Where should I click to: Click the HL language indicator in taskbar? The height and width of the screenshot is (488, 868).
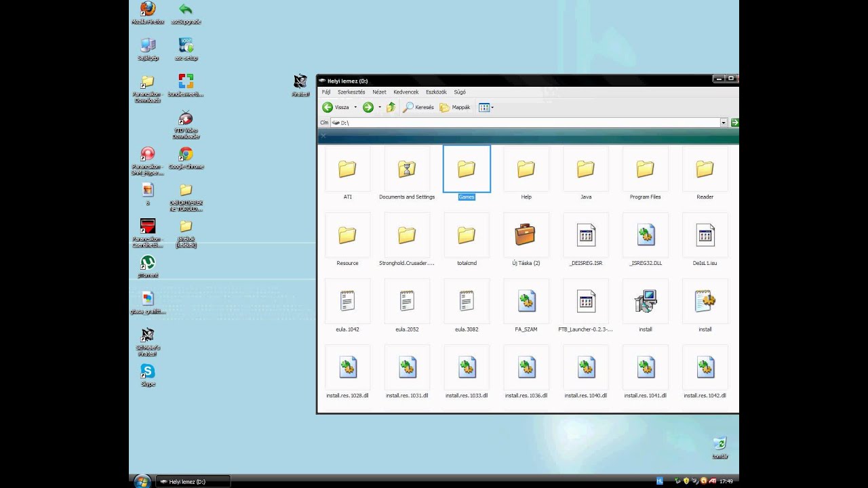click(x=659, y=481)
